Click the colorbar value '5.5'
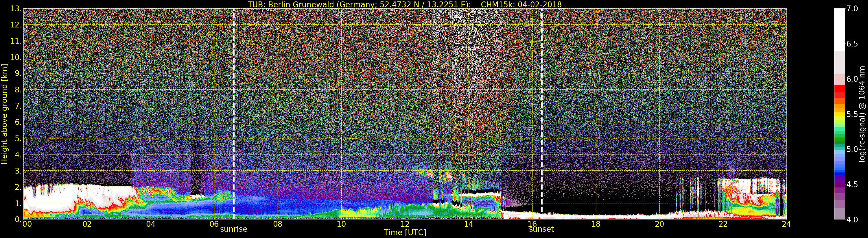The image size is (868, 238). [x=852, y=114]
